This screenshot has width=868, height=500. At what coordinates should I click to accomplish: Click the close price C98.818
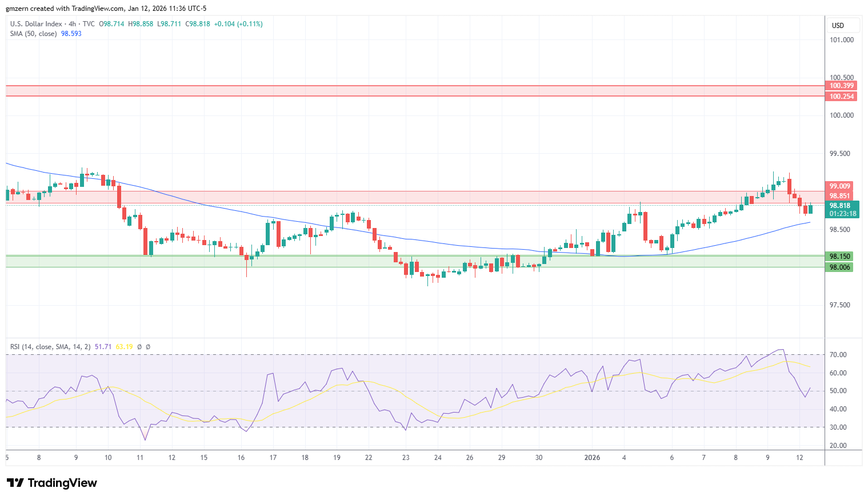pyautogui.click(x=198, y=24)
